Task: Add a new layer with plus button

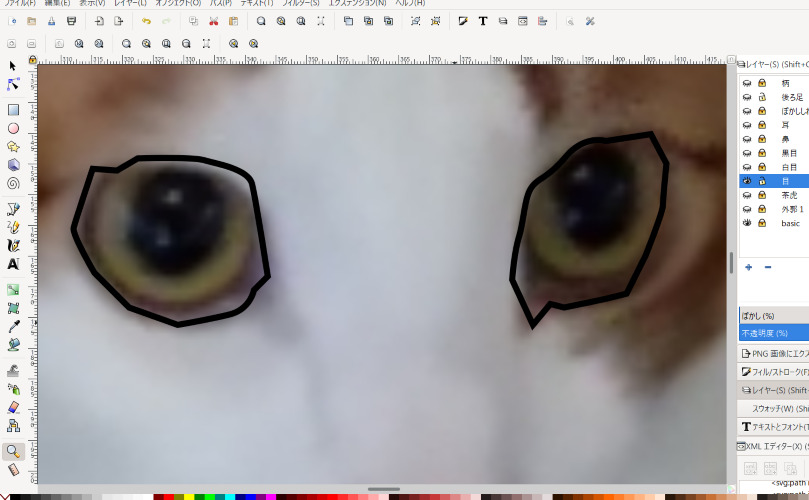Action: [x=749, y=267]
